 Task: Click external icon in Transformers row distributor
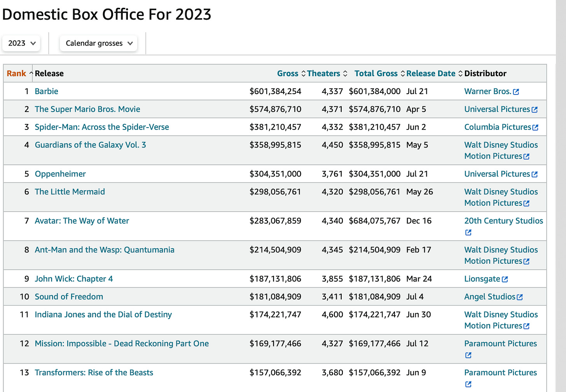[x=468, y=384]
